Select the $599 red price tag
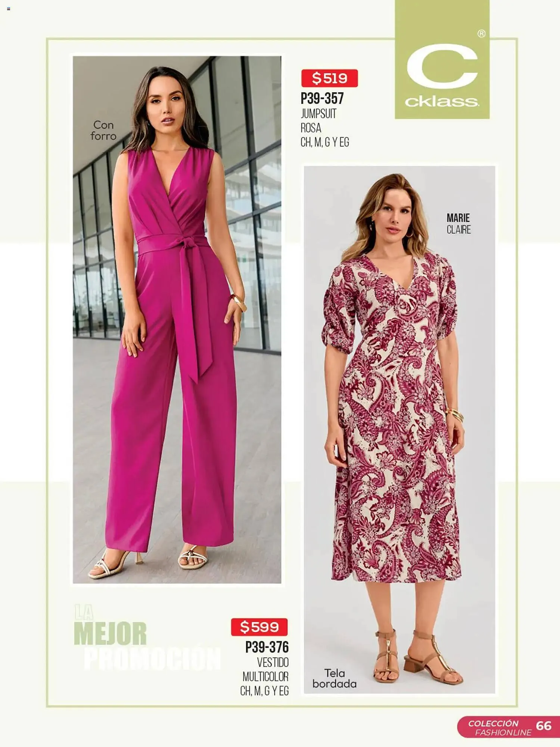The height and width of the screenshot is (747, 560). 259,627
